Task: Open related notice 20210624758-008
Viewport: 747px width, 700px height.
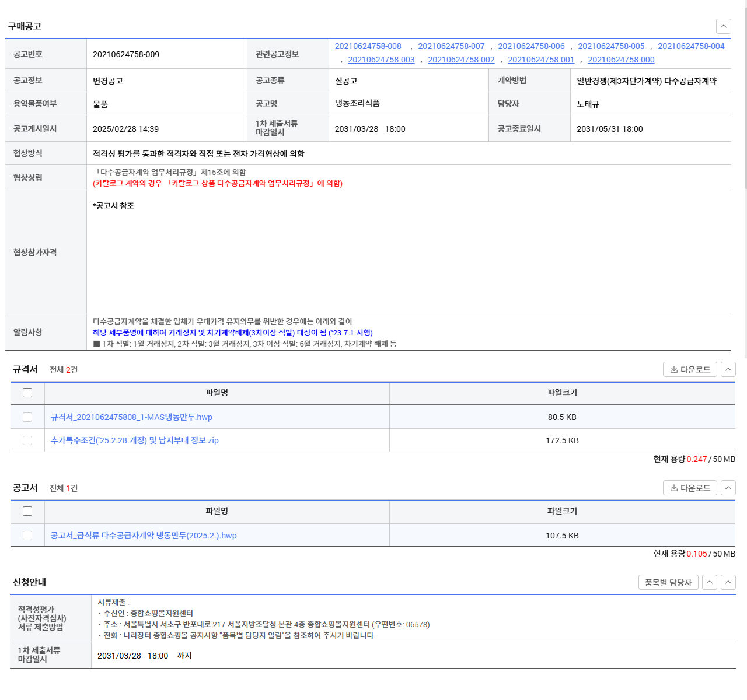Action: pos(368,46)
